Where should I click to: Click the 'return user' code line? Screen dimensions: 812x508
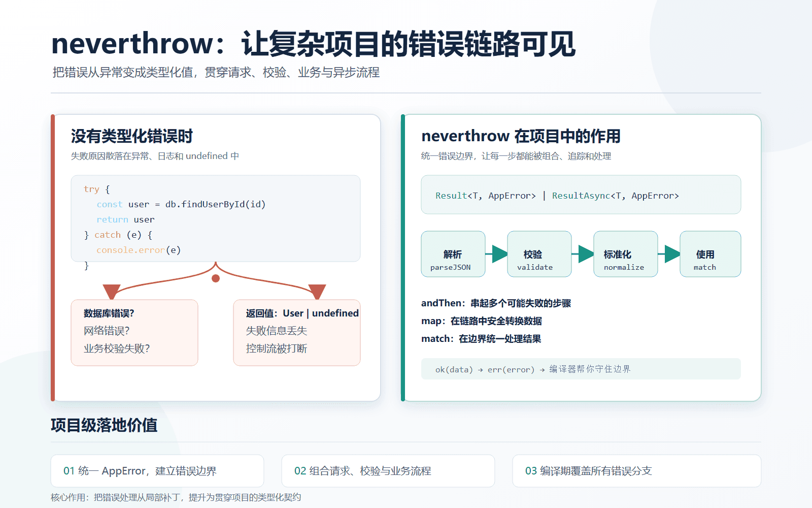click(125, 219)
